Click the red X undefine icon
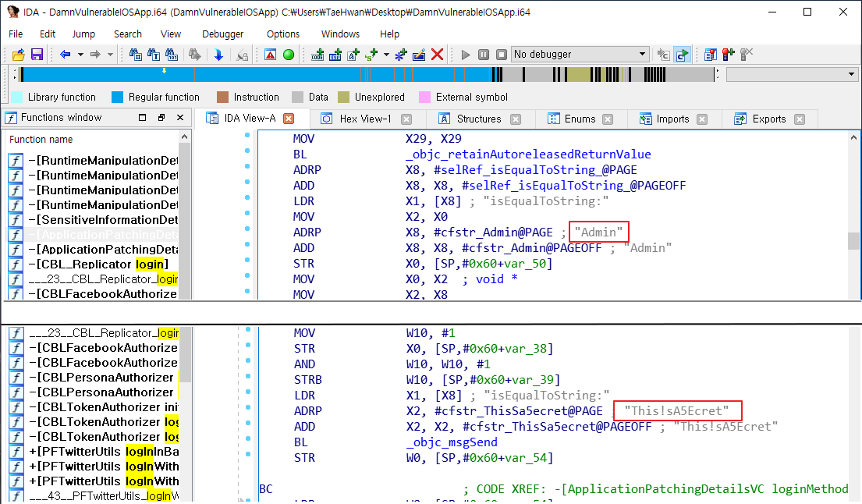The height and width of the screenshot is (504, 862). 437,55
